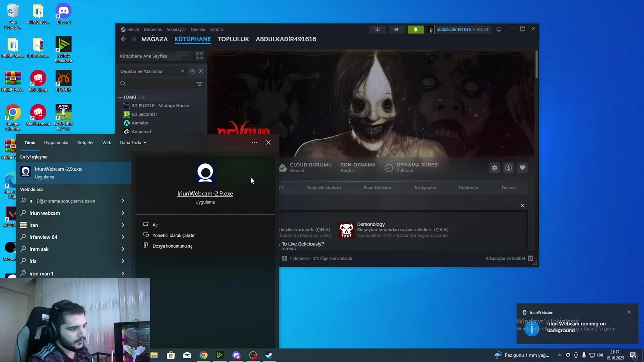Go to MAĞAZA tab in Steam
This screenshot has height=362, width=644.
[x=154, y=39]
